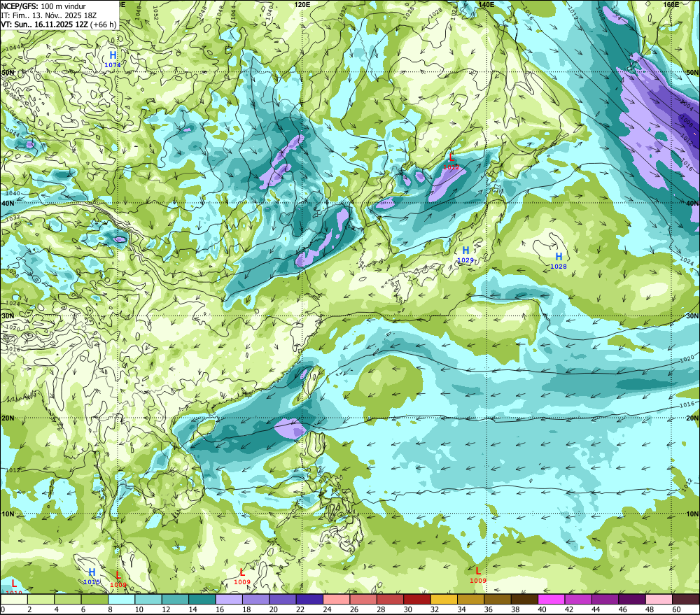700x615 pixels.
Task: Click the 1020 isobar label near right edge
Action: [x=687, y=359]
